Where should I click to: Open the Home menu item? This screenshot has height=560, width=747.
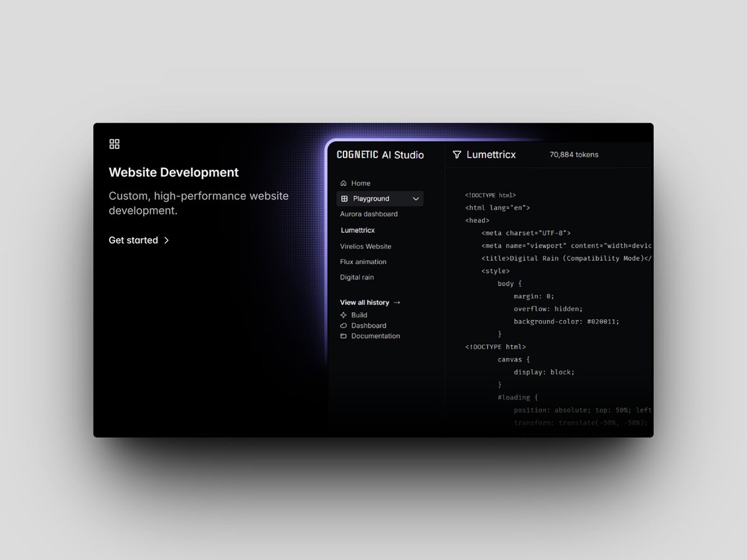(x=355, y=183)
